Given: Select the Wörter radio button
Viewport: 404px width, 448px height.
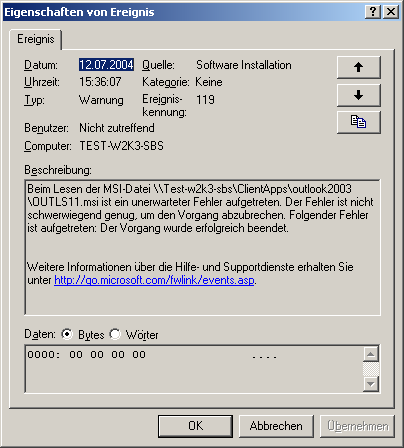Looking at the screenshot, I should click(x=115, y=334).
